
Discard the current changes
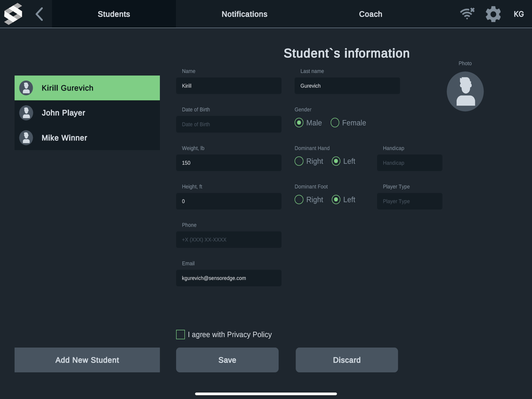coord(347,360)
